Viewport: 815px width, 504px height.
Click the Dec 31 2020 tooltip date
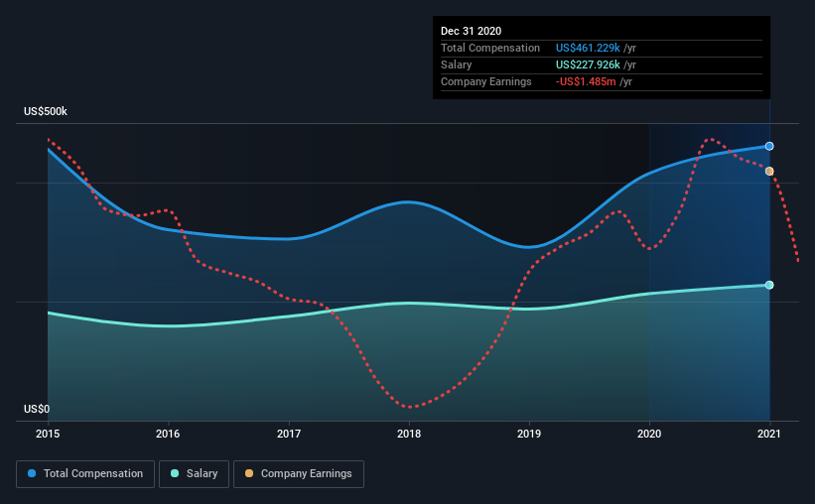tap(471, 31)
